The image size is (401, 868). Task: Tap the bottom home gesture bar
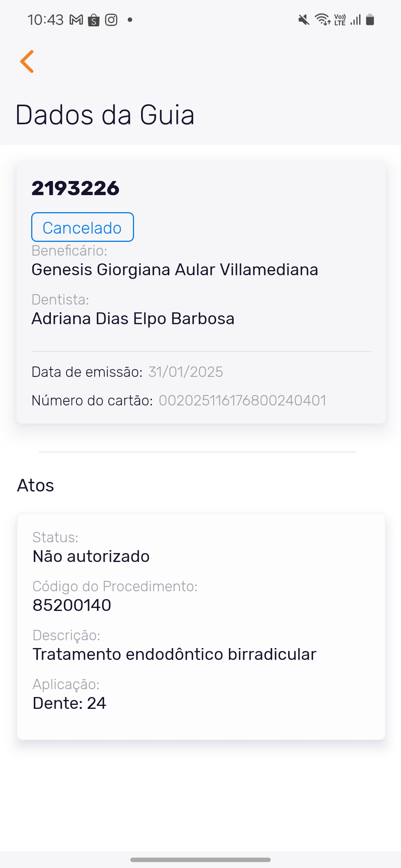coord(200,859)
